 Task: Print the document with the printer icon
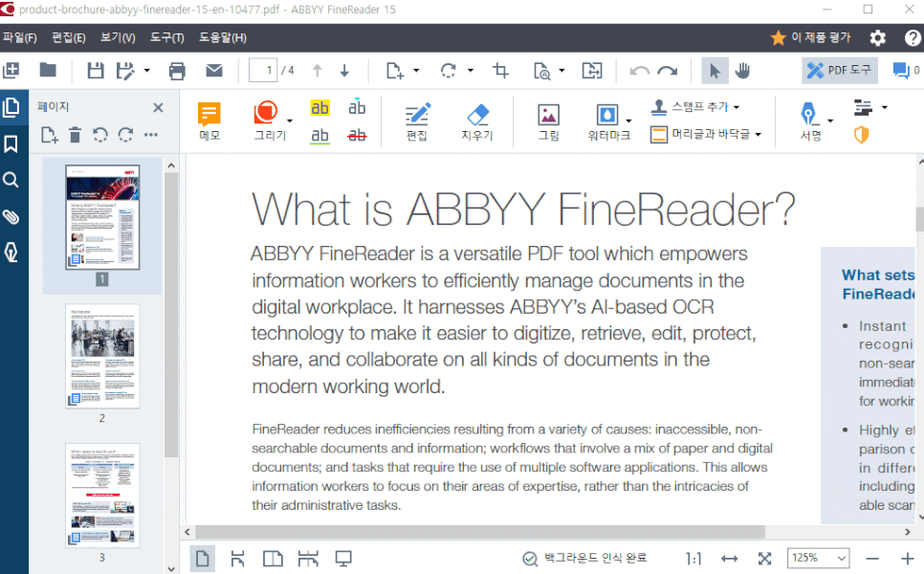pos(177,71)
